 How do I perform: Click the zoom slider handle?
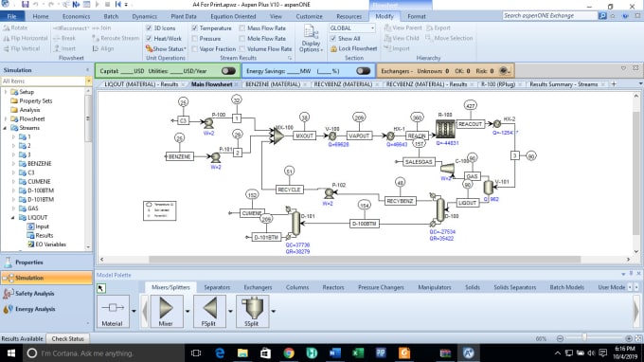click(583, 338)
